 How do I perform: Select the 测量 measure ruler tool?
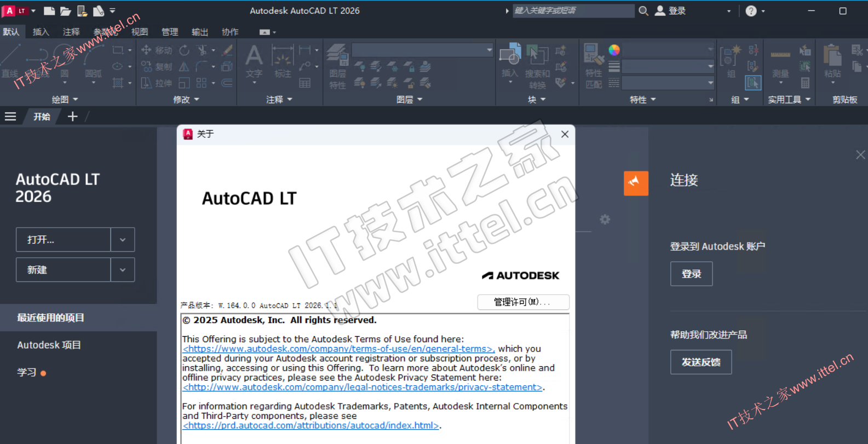click(780, 60)
